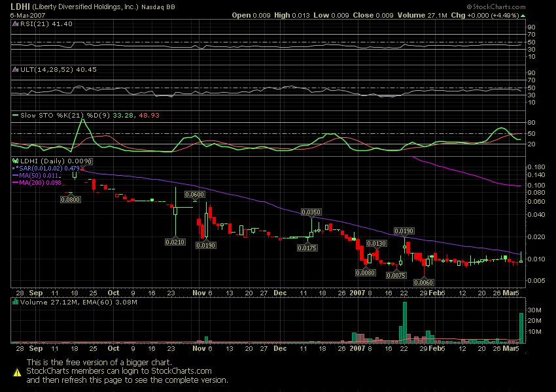Click the yellow warning triangle icon
Screen dimensions: 556x392
[x=17, y=372]
